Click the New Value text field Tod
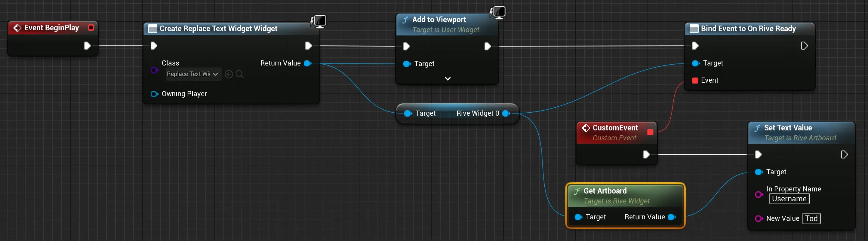Image resolution: width=868 pixels, height=241 pixels. click(811, 219)
